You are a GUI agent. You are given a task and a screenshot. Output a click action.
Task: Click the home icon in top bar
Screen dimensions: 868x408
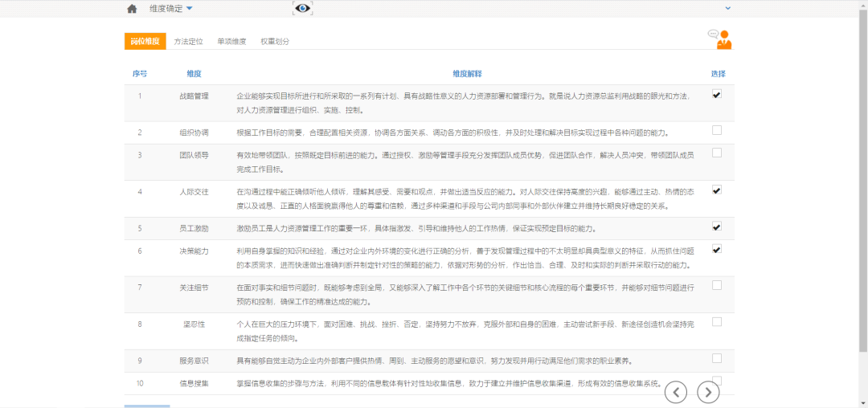[132, 9]
